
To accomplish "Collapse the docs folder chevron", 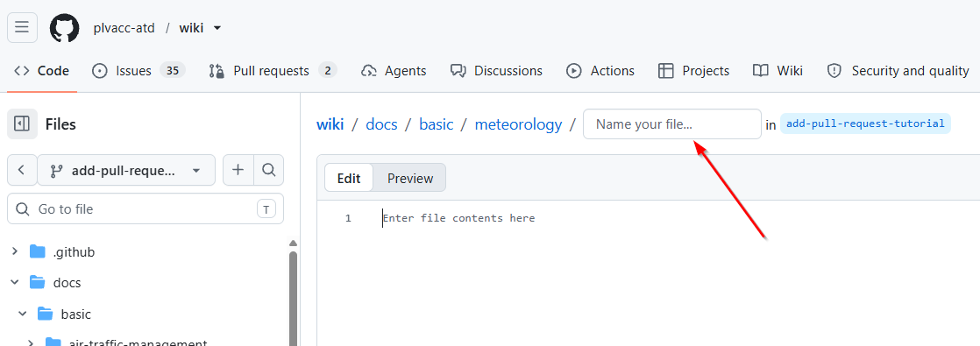I will pyautogui.click(x=15, y=282).
